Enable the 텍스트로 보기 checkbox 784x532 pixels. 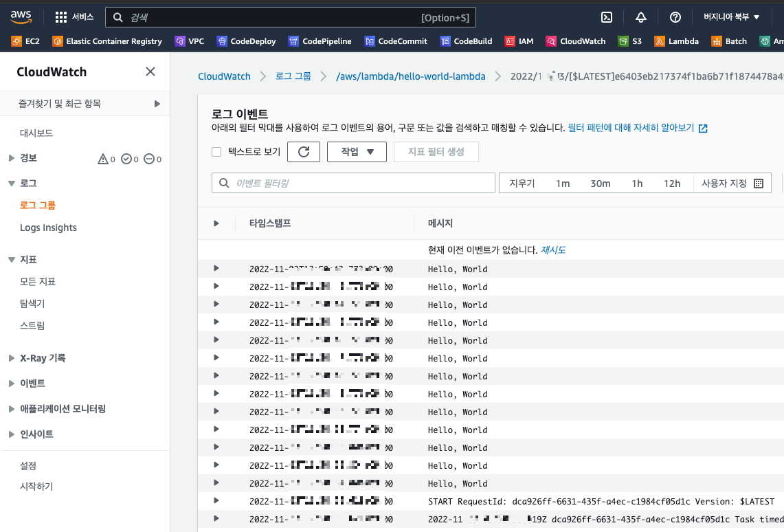coord(216,152)
